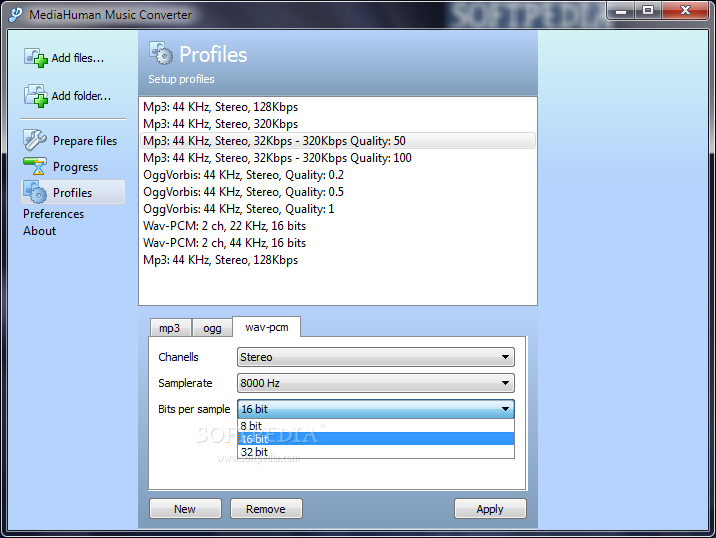Select the wav-pcm tab
716x538 pixels.
pos(267,327)
